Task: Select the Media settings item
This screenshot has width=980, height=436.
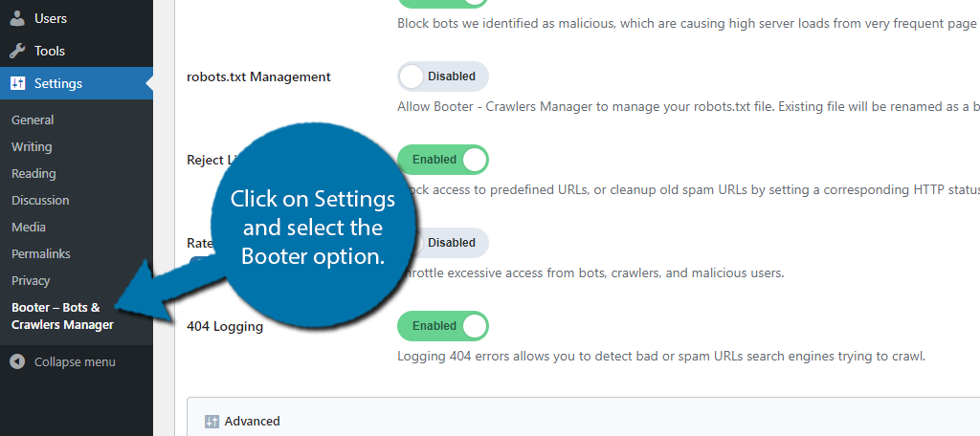Action: 29,228
